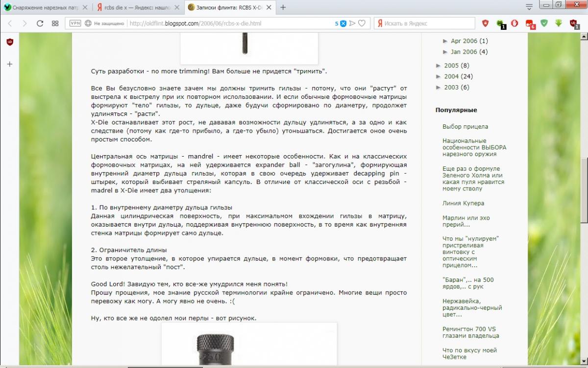
Task: Open the red Opera extension icon
Action: (x=514, y=23)
